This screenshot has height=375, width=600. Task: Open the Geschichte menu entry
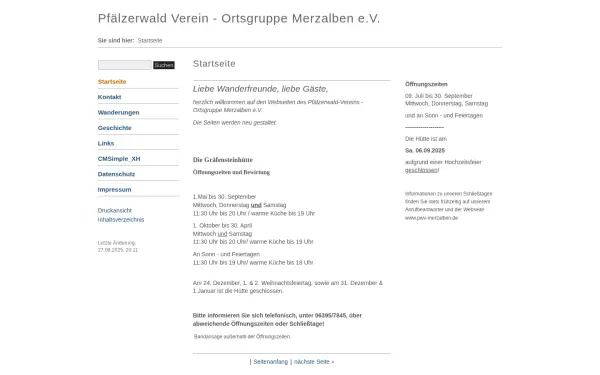(114, 128)
